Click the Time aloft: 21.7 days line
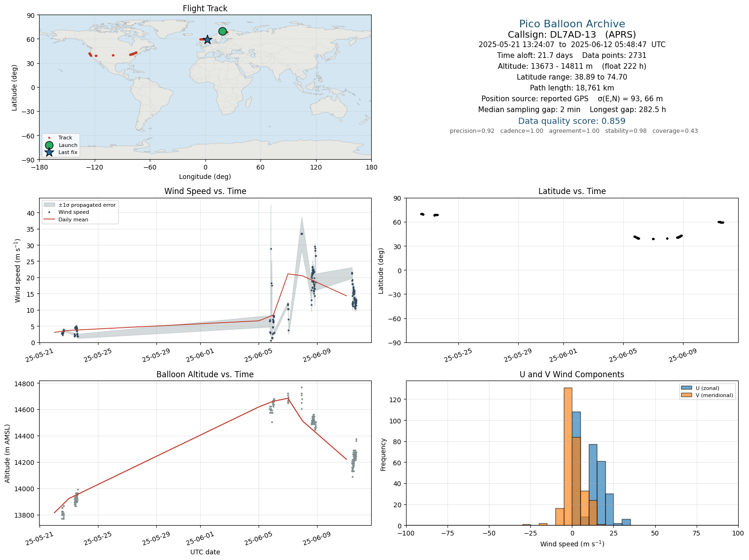This screenshot has height=560, width=749. tap(572, 56)
